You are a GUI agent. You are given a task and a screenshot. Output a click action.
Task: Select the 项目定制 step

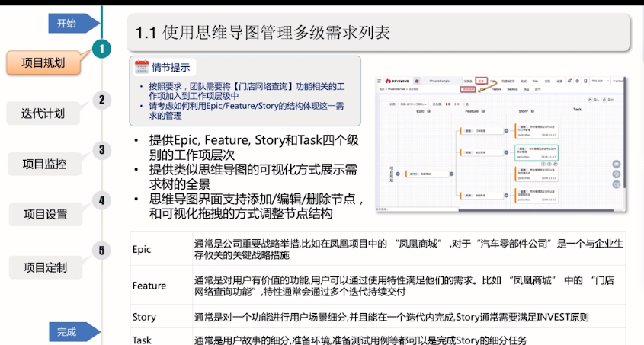pos(45,267)
